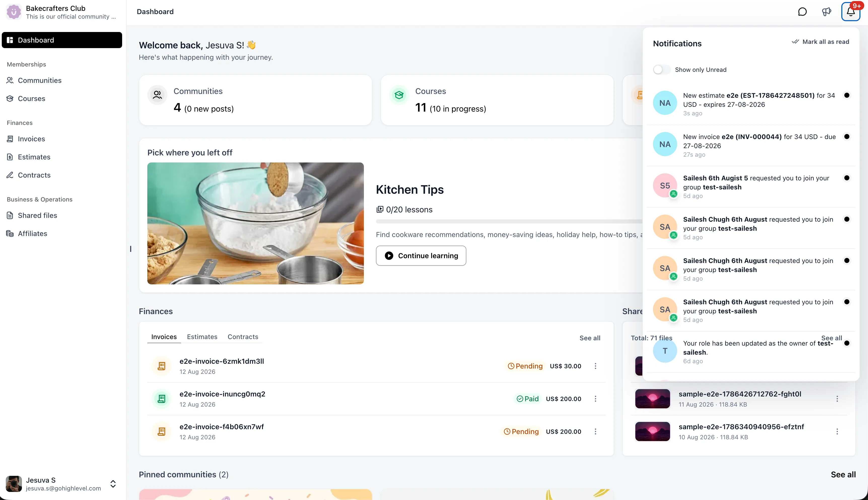Open the role updated as owner notification
The image size is (868, 500).
click(x=751, y=352)
